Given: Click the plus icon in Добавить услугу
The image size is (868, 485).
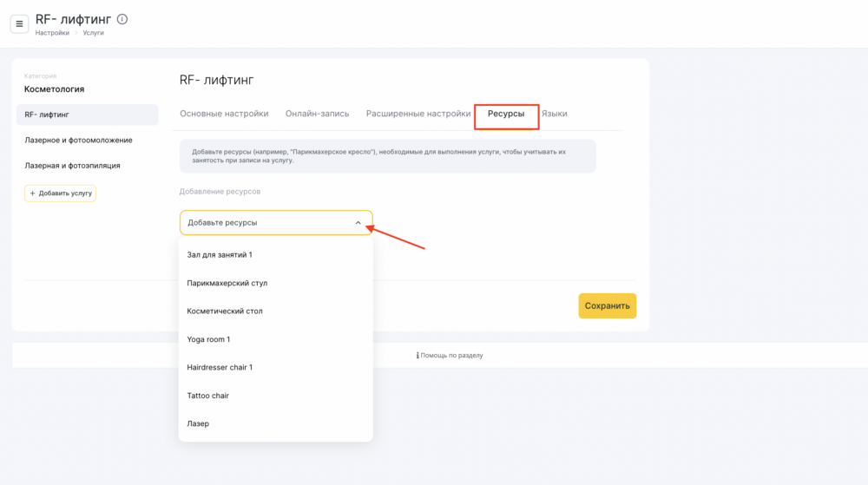Looking at the screenshot, I should (x=32, y=193).
